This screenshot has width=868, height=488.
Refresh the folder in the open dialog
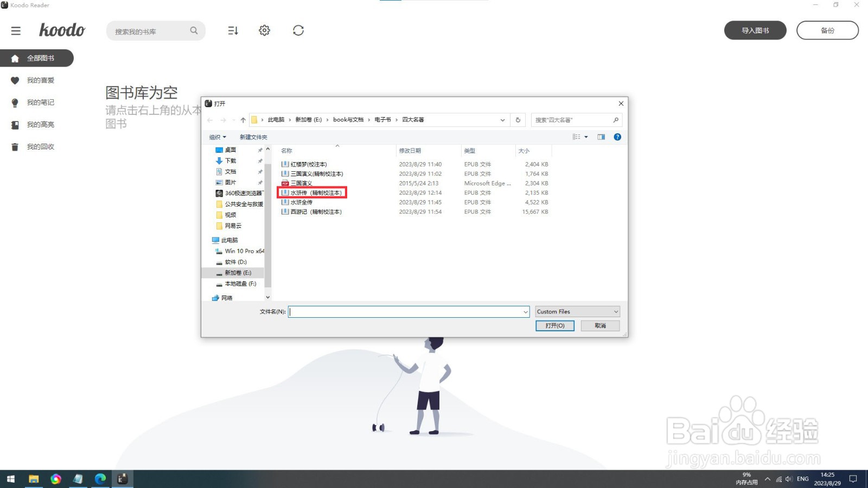(x=518, y=120)
